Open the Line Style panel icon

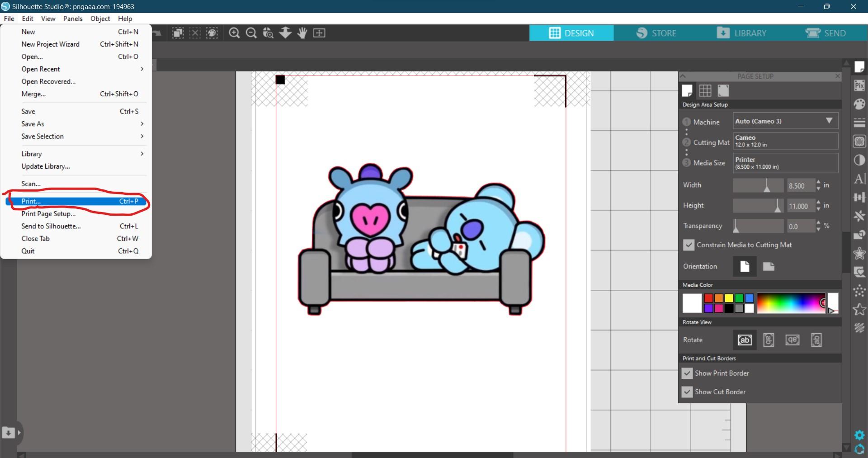[x=859, y=123]
